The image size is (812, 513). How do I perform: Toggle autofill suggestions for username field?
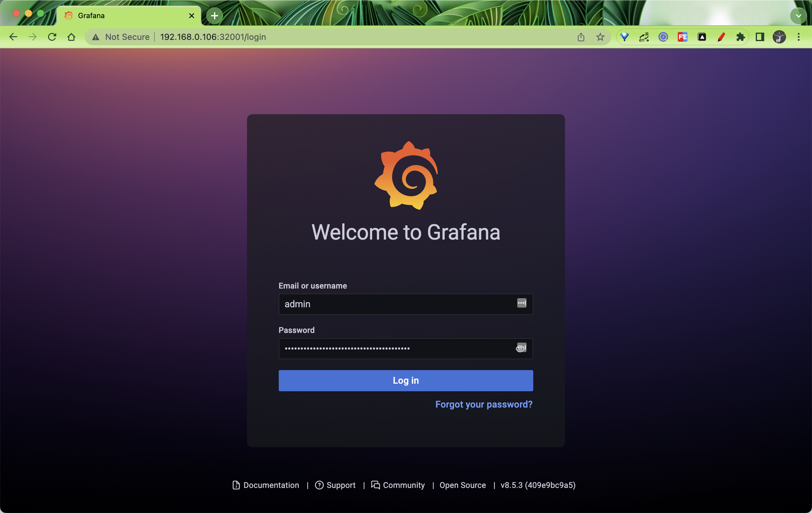click(521, 303)
